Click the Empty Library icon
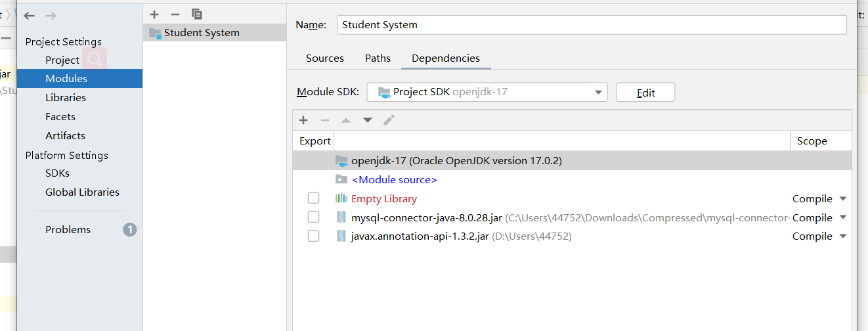868x331 pixels. click(341, 198)
